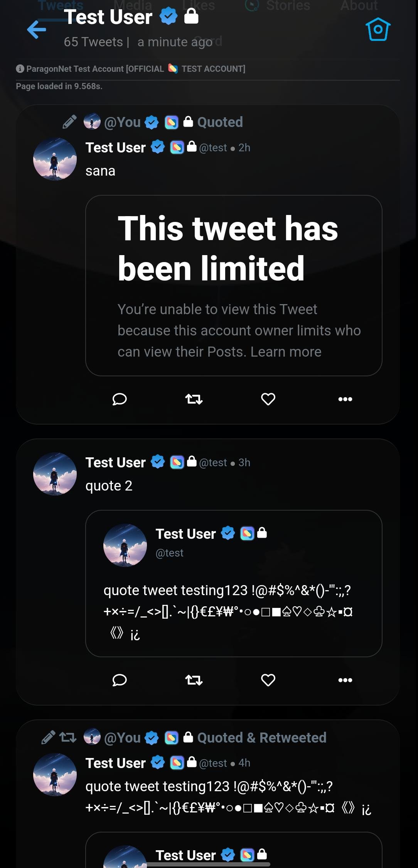Open more options on "quote 2" tweet

(345, 680)
